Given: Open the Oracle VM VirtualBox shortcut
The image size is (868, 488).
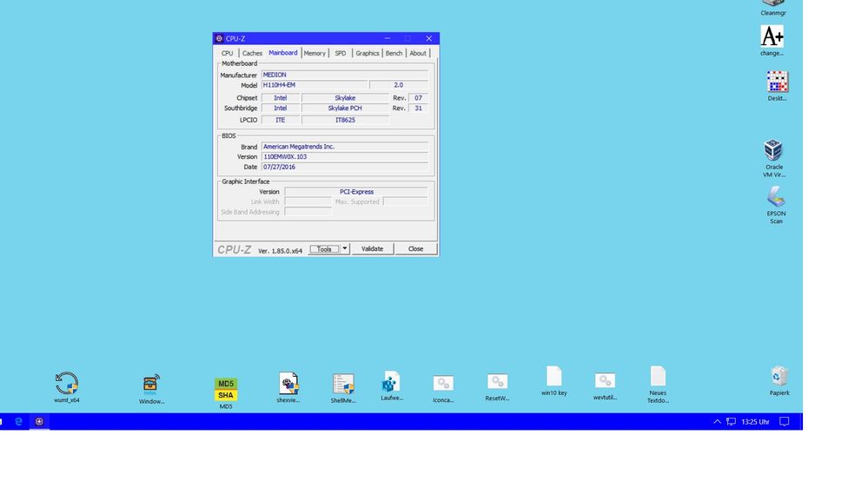Looking at the screenshot, I should coord(773,150).
